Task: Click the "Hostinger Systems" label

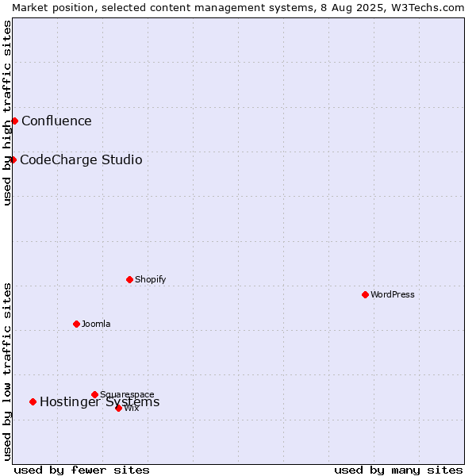Action: [100, 402]
